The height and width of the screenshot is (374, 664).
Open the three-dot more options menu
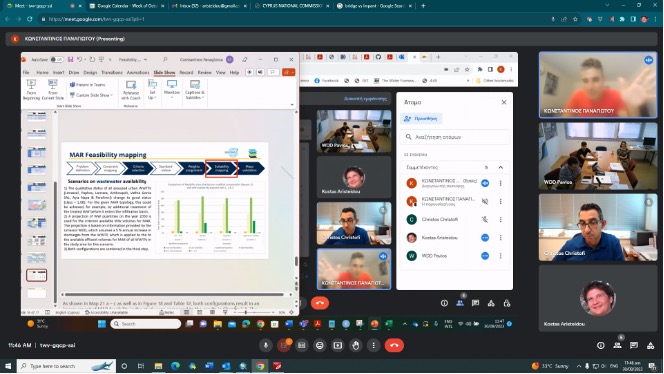coord(374,346)
